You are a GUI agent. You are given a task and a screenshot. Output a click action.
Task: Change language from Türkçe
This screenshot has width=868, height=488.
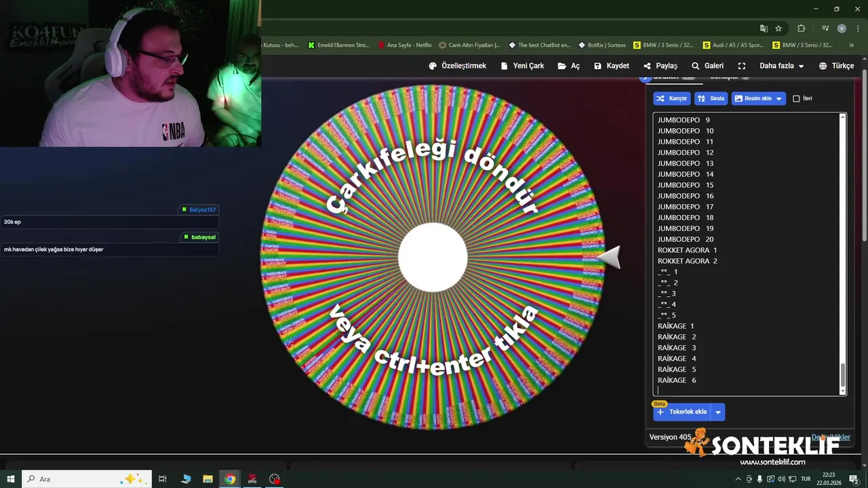point(836,66)
